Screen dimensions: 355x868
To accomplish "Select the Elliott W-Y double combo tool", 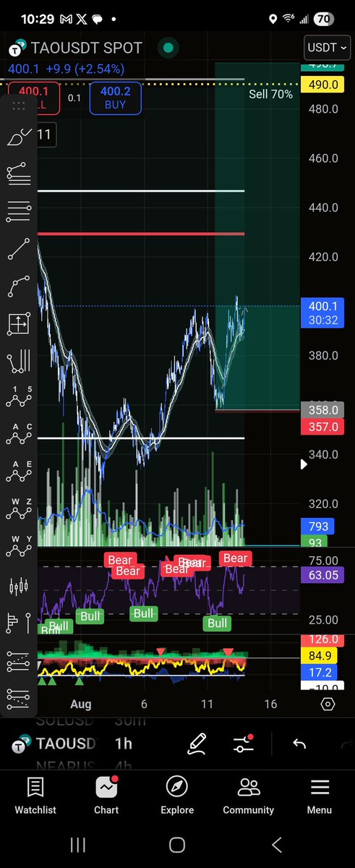I will point(19,548).
